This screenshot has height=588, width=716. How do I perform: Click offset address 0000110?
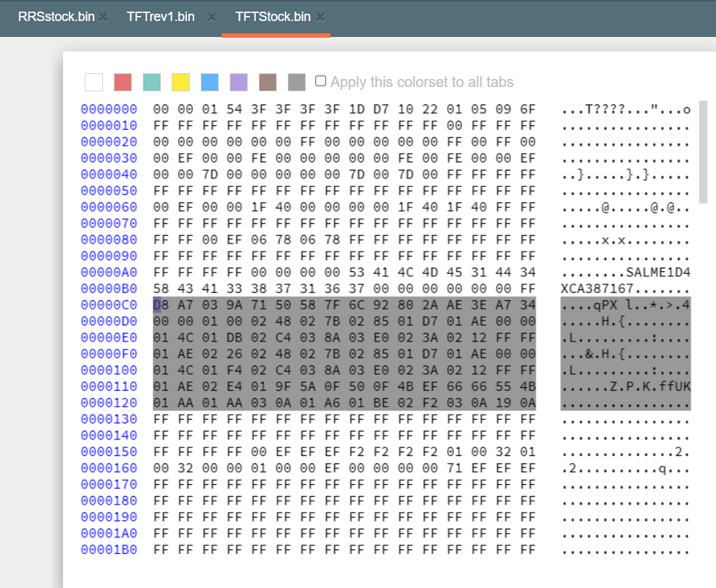[109, 386]
